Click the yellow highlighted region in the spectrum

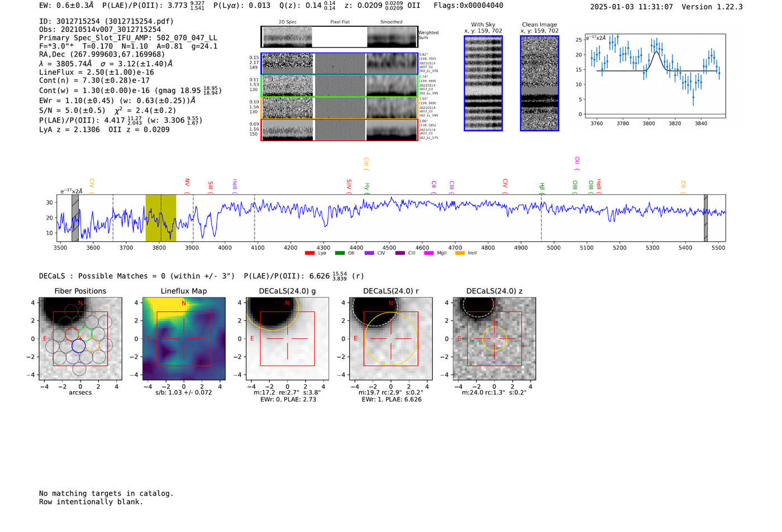coord(161,218)
